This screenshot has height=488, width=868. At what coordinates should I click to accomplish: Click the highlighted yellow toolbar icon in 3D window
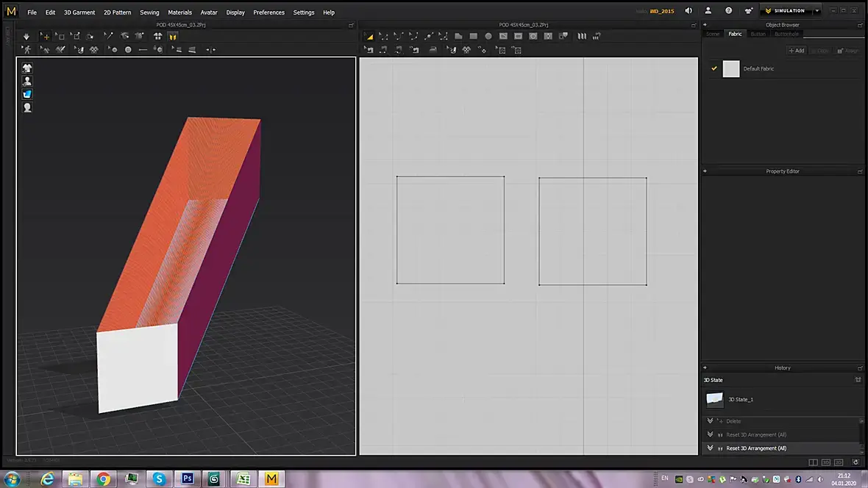click(173, 37)
